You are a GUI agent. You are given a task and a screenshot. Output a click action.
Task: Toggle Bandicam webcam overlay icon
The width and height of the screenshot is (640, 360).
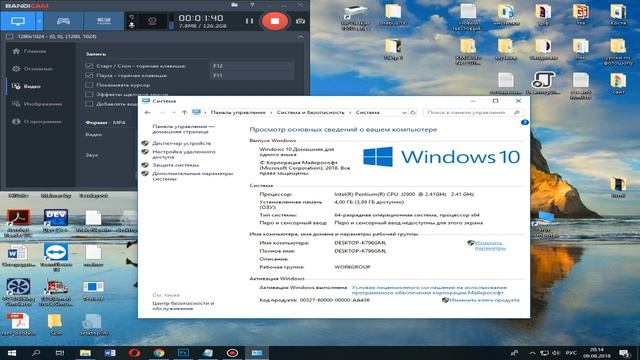point(152,21)
